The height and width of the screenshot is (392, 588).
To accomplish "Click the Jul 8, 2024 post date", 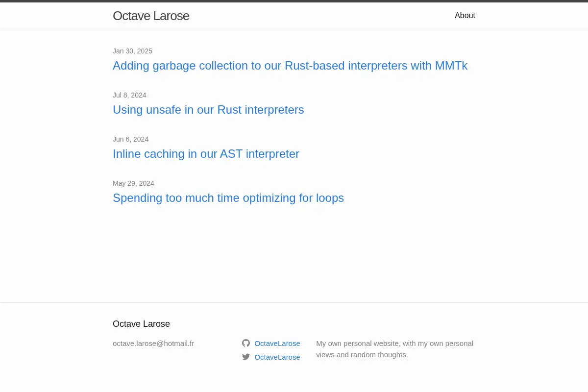I will click(x=129, y=95).
